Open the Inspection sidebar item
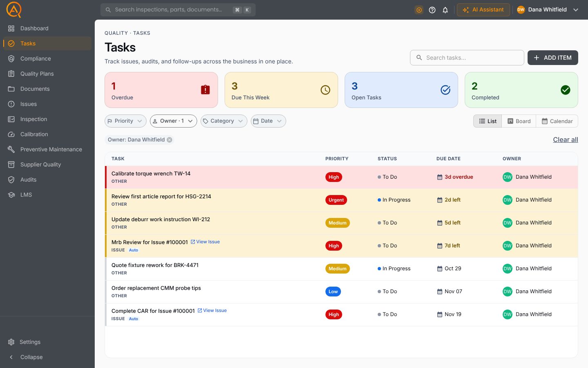The height and width of the screenshot is (368, 588). pos(47,119)
